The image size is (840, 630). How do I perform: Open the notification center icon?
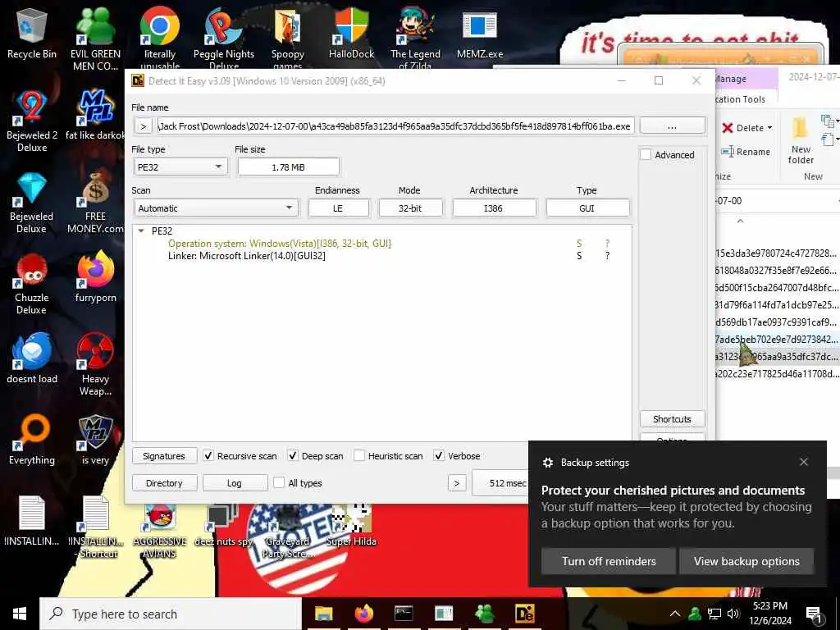[814, 614]
